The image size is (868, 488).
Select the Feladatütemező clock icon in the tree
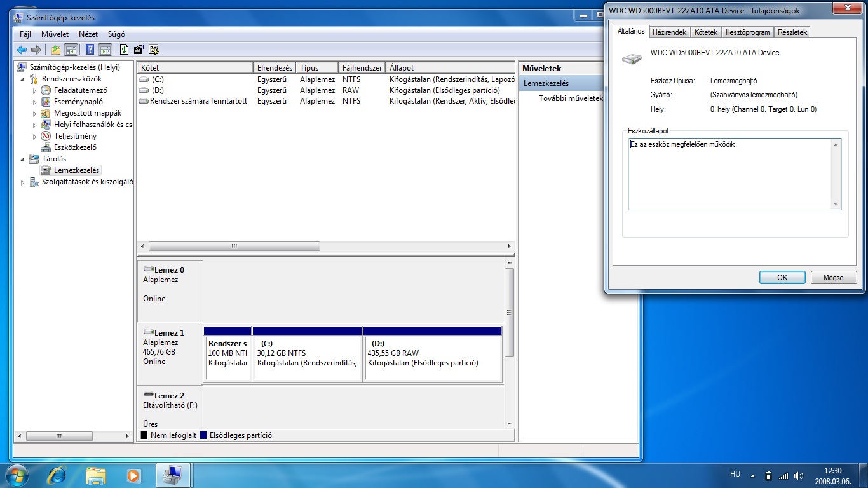pyautogui.click(x=46, y=90)
